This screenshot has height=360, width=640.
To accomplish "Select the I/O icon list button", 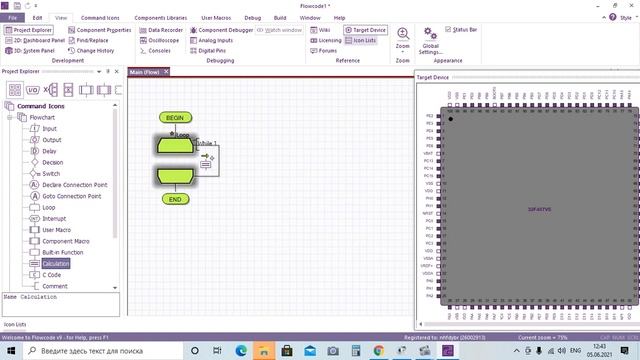I will (x=33, y=90).
